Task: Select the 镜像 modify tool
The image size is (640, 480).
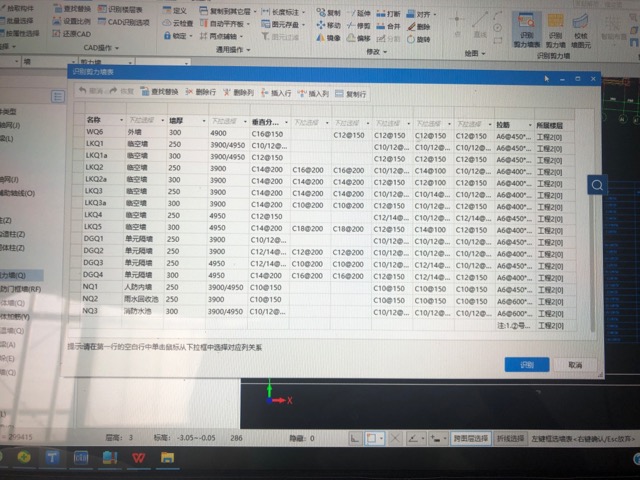Action: pos(328,38)
